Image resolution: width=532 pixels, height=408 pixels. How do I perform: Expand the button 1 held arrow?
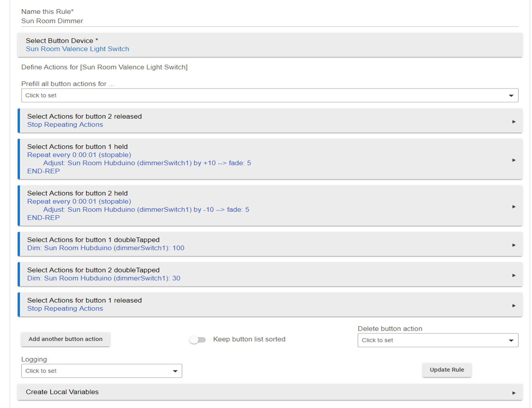pyautogui.click(x=514, y=160)
